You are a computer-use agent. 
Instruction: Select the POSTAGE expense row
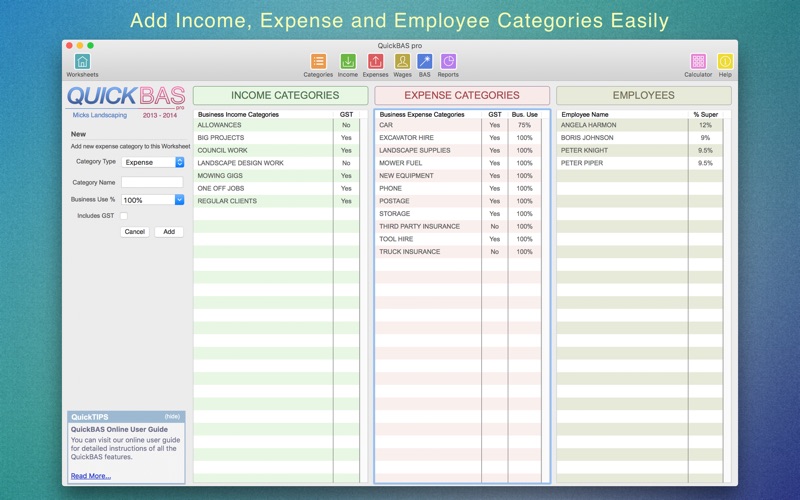pos(458,201)
